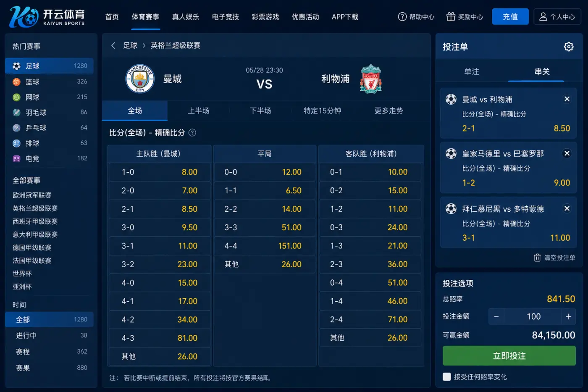The image size is (588, 392).
Task: Pick away win 2-4 odds 71.00
Action: 370,320
